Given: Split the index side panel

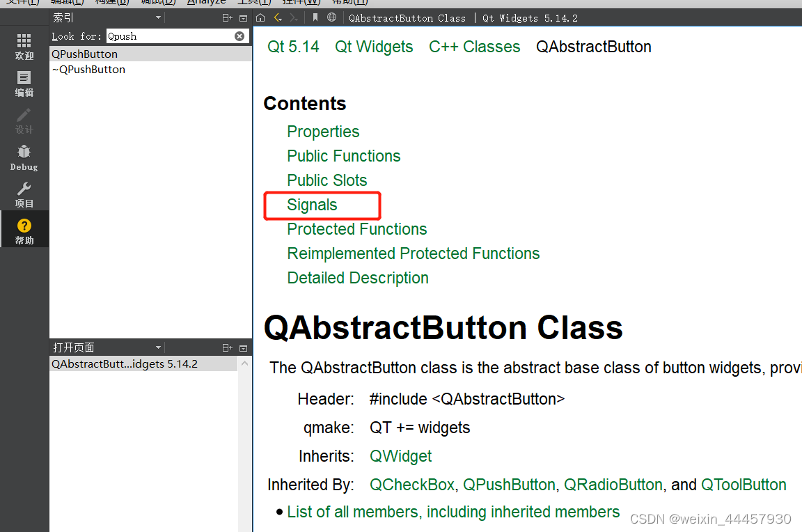Looking at the screenshot, I should tap(227, 17).
